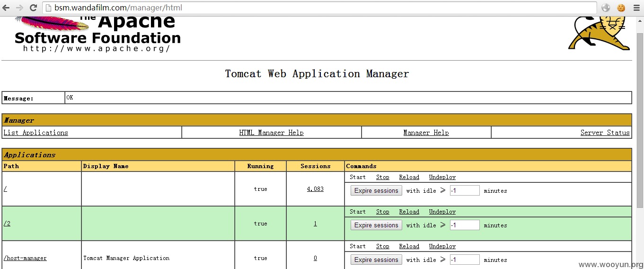Click the page icon in address bar

tap(49, 8)
